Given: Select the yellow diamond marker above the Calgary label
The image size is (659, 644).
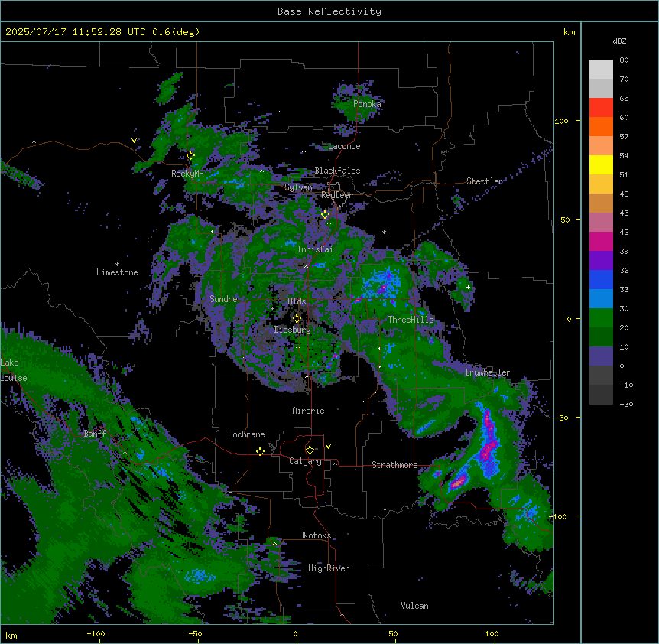Looking at the screenshot, I should [310, 450].
